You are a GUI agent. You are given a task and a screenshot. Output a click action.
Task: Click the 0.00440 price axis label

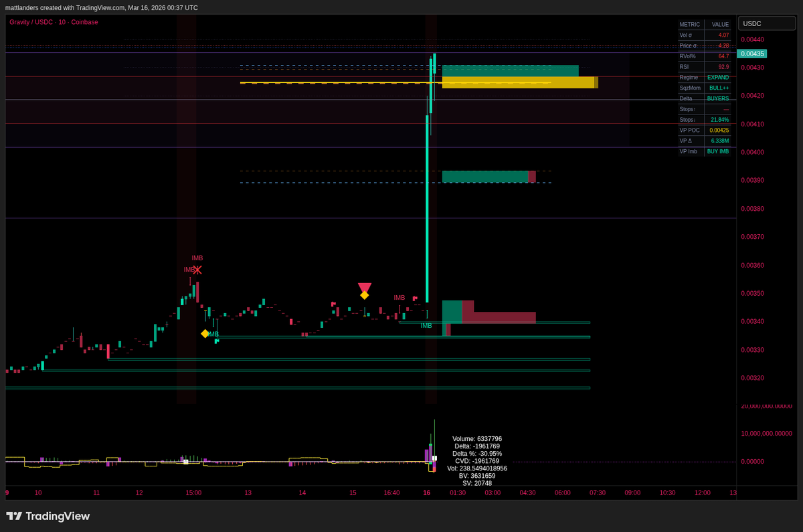point(752,39)
